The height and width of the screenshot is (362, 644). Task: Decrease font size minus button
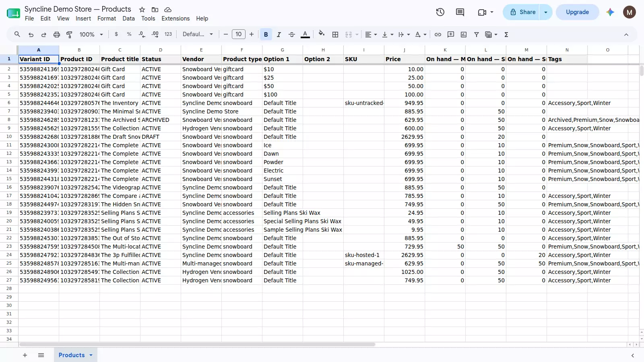click(x=226, y=35)
